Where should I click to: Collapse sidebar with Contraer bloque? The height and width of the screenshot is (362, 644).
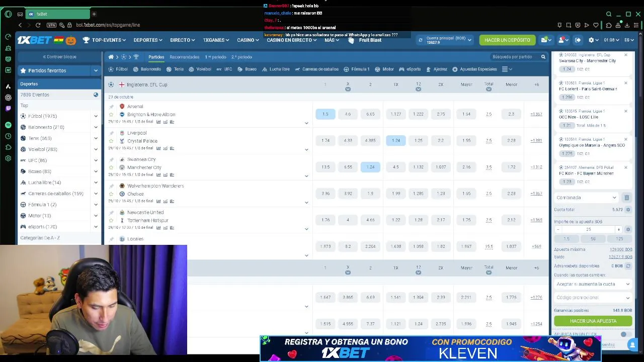[x=59, y=57]
